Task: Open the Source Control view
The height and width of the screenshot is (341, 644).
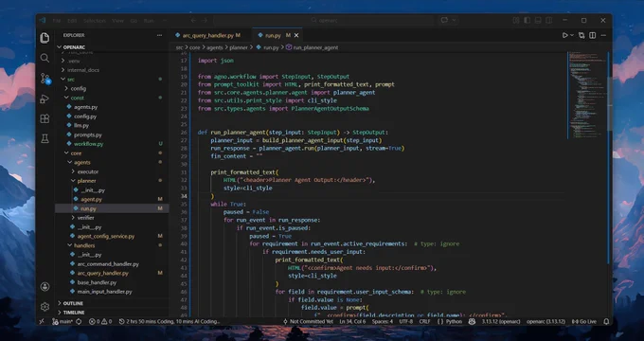Action: click(45, 79)
